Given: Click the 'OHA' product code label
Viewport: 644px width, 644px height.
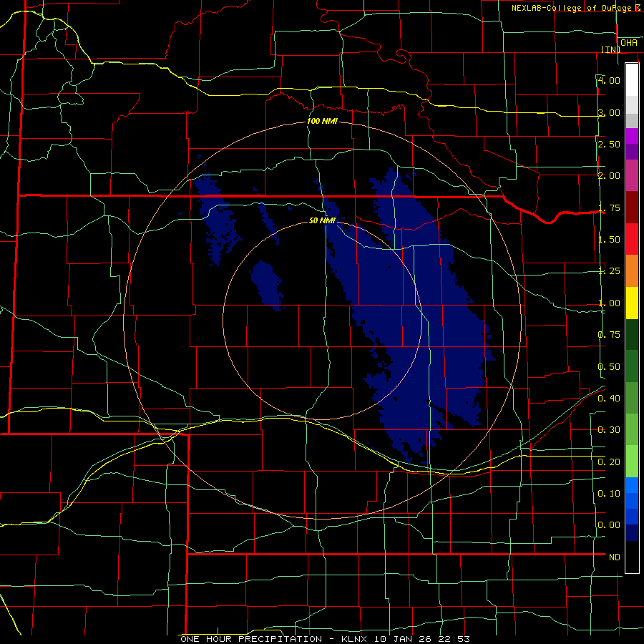Looking at the screenshot, I should (629, 43).
